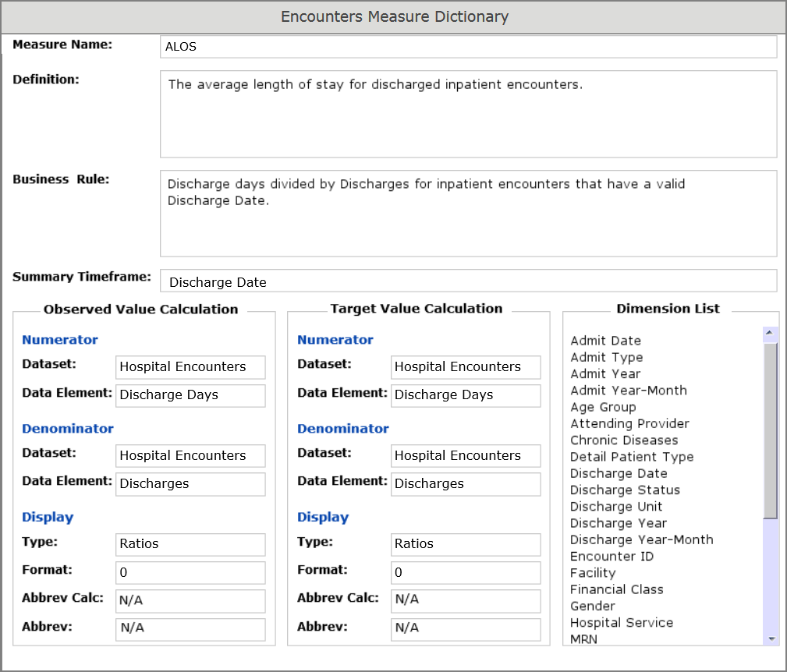
Task: Select the Observed Display Type Ratios field
Action: 190,544
